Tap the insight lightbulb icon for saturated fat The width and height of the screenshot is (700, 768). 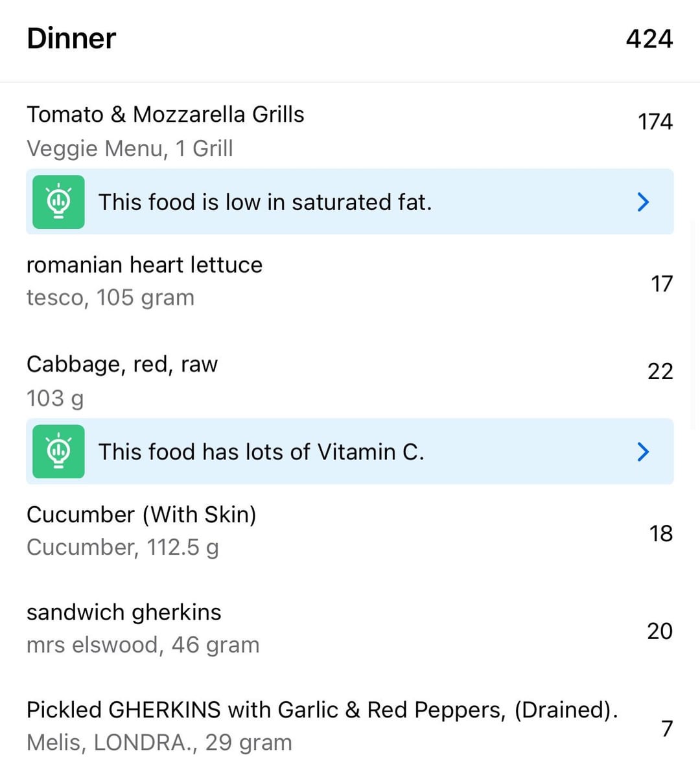coord(58,202)
